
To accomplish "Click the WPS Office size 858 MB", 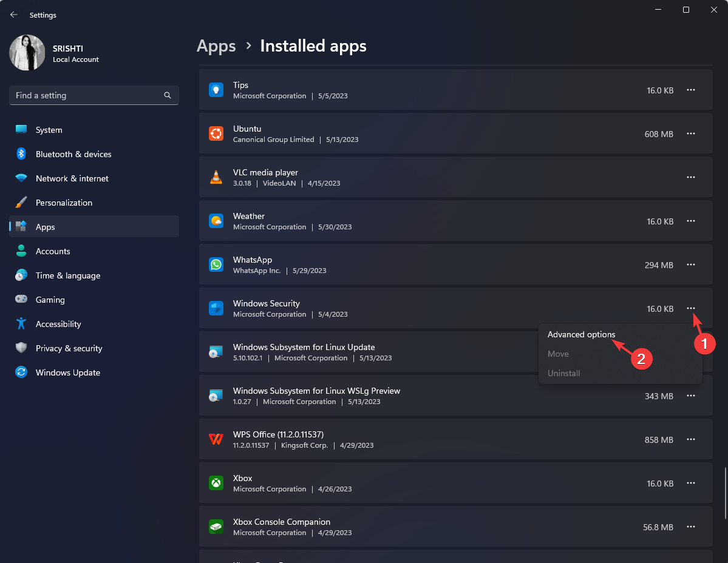I will (x=659, y=440).
